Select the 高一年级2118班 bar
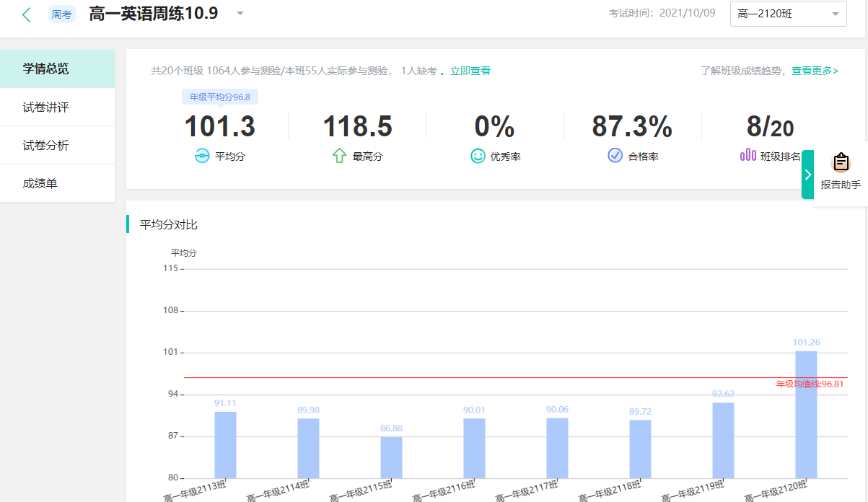Image resolution: width=868 pixels, height=502 pixels. tap(640, 449)
